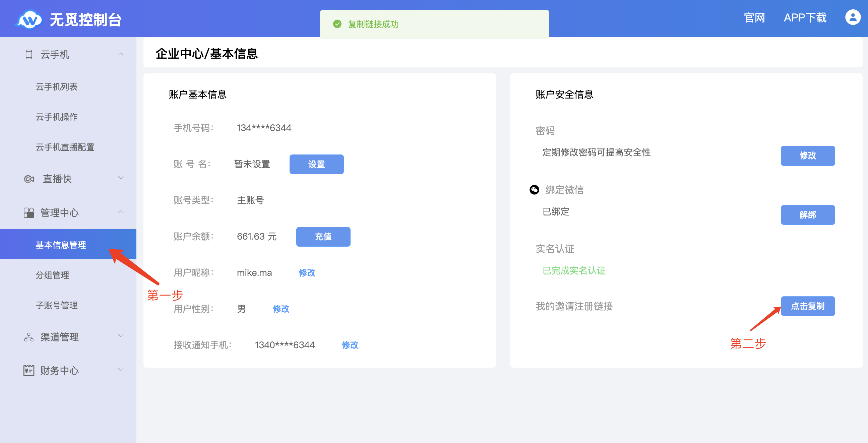
Task: Click the 管理中心 sidebar icon
Action: coord(29,212)
